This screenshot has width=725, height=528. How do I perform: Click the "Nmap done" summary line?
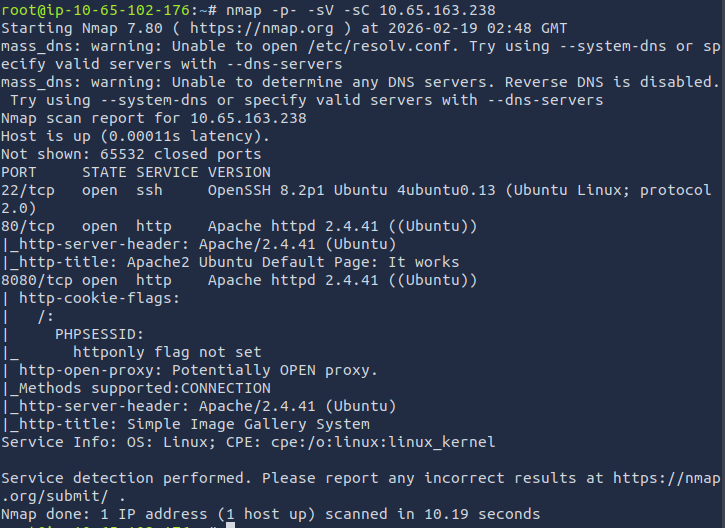(270, 515)
